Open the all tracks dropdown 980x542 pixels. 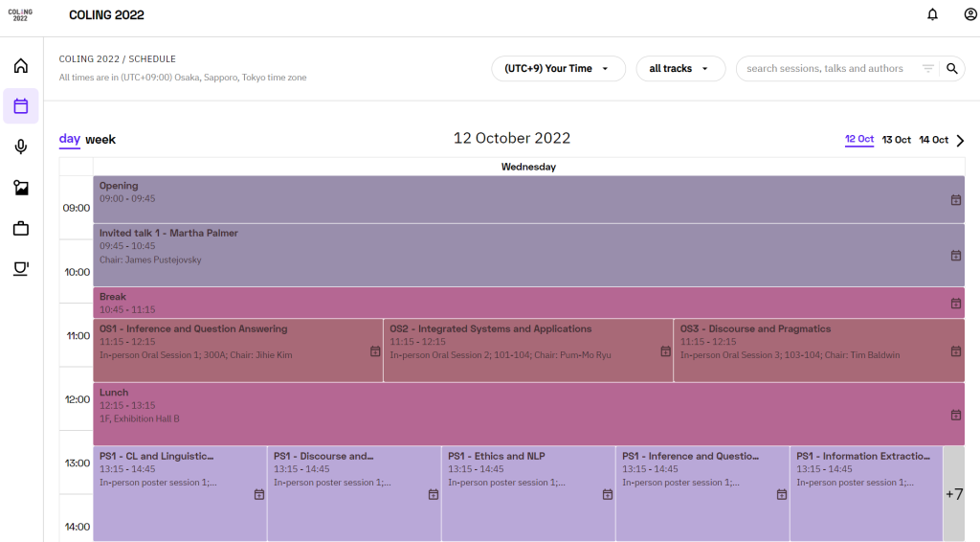[x=680, y=69]
